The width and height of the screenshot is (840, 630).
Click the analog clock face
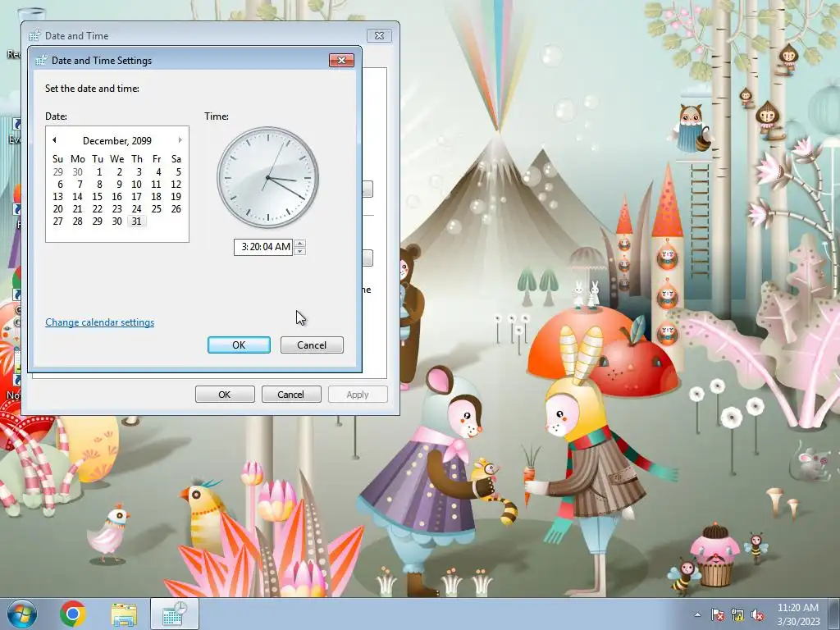tap(268, 177)
